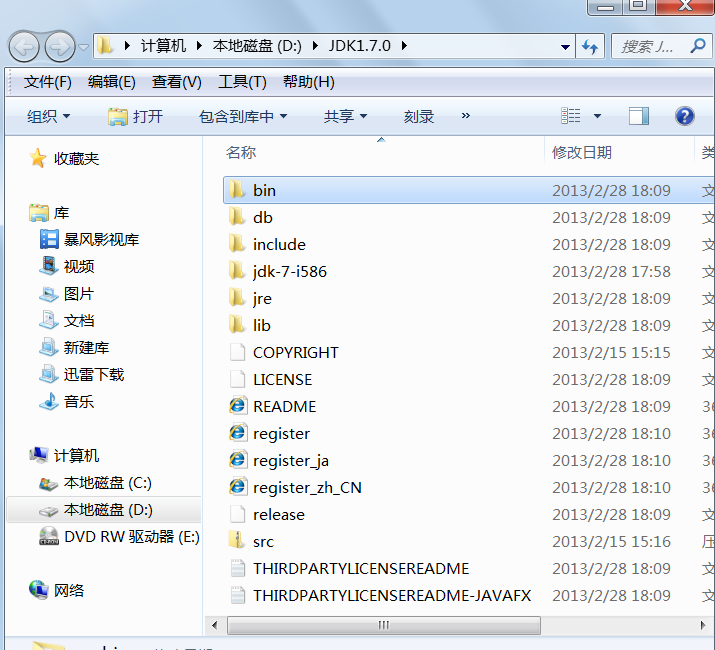
Task: Show more toolbar commands with » chevron
Action: point(465,115)
